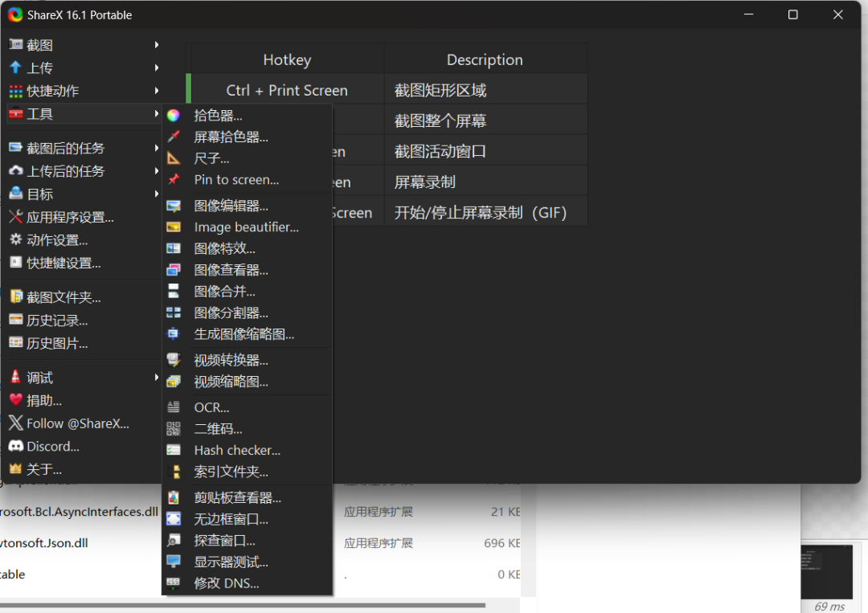Screen dimensions: 868x613
Task: Open 历史记录 in the sidebar
Action: tap(83, 321)
